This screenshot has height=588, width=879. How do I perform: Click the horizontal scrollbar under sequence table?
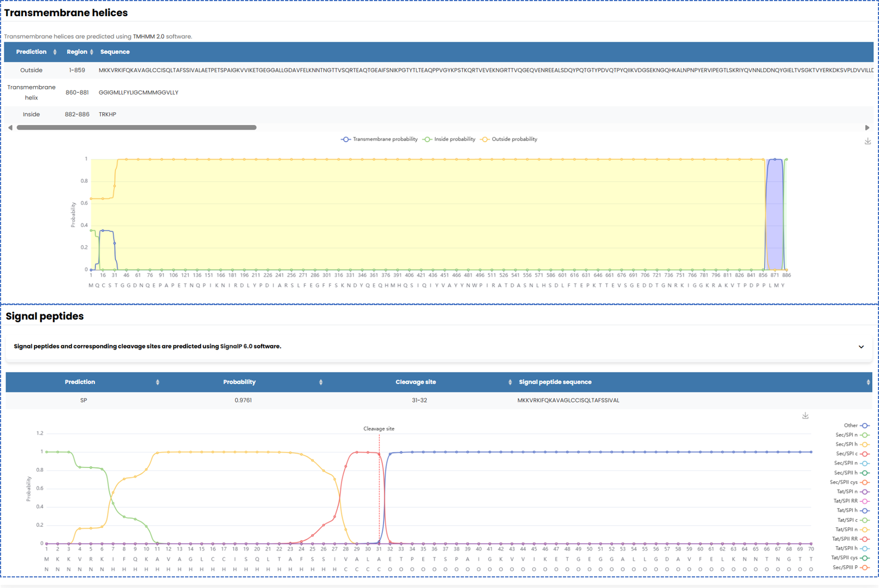pyautogui.click(x=137, y=128)
